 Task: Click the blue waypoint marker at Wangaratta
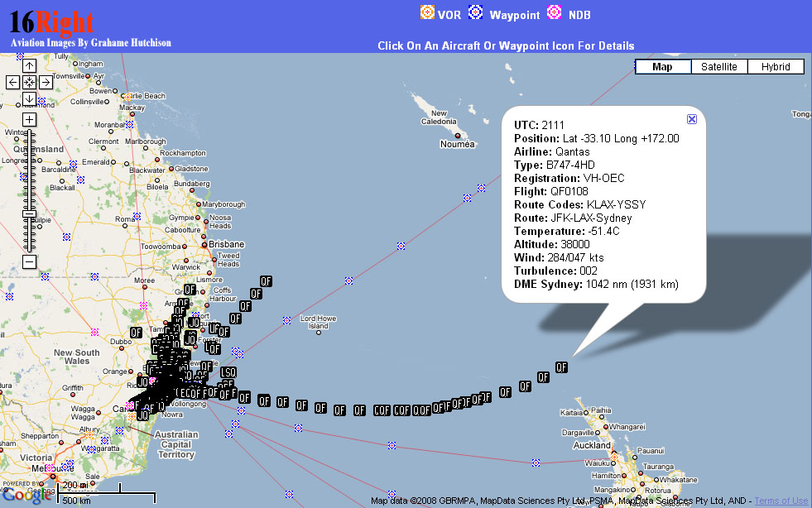click(x=91, y=449)
